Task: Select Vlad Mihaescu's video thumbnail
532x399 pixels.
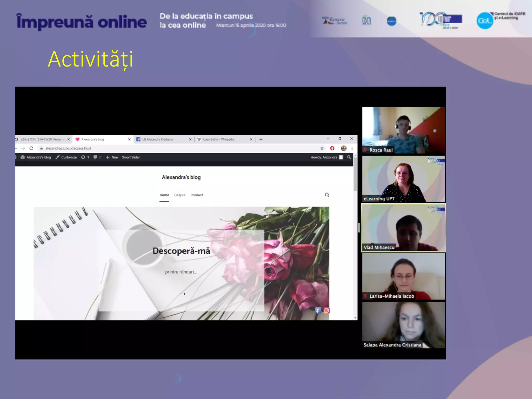Action: point(403,228)
